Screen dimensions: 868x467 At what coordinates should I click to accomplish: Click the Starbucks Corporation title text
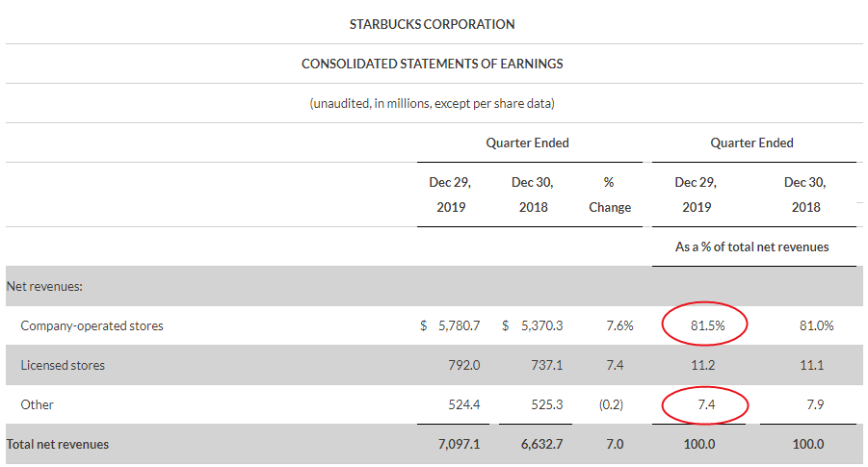point(432,24)
